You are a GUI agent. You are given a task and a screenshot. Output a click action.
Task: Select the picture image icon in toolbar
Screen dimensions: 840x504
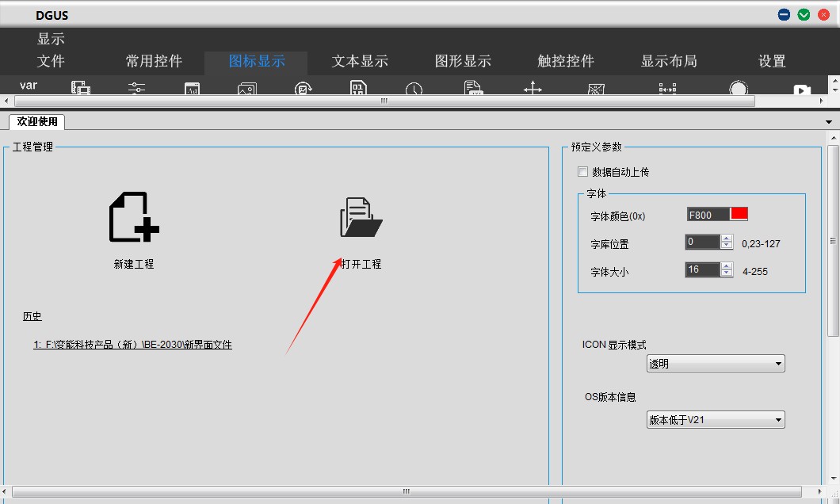(247, 89)
